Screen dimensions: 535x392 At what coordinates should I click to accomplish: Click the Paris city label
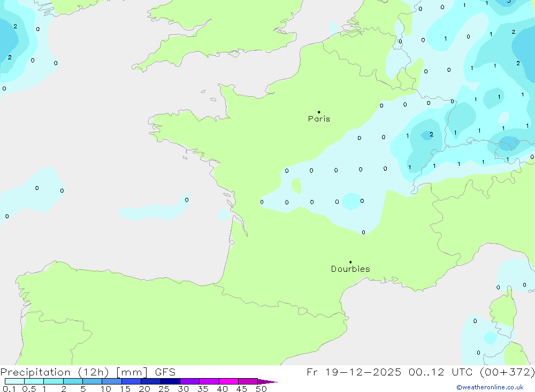point(319,119)
